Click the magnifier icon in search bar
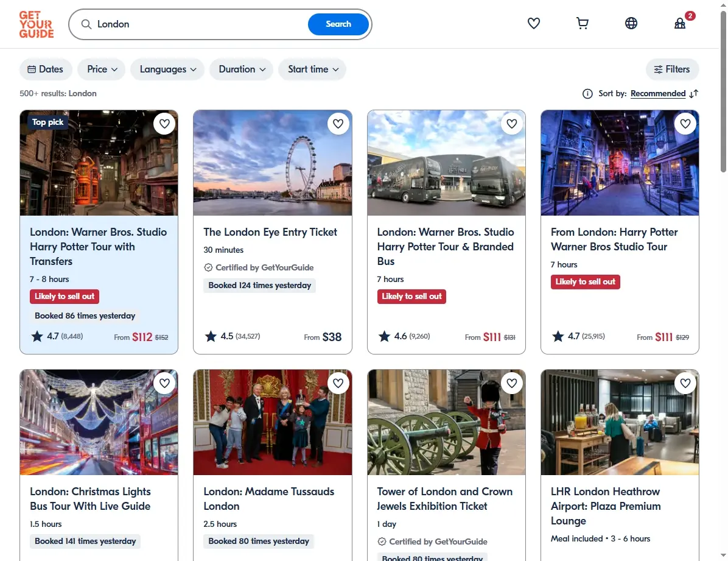The image size is (728, 561). (86, 24)
